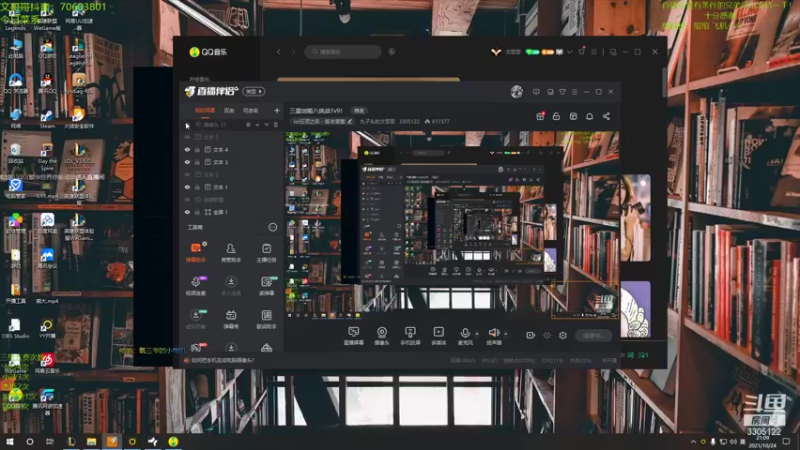The height and width of the screenshot is (450, 800).
Task: Click the share icon in 直播伴侣
Action: (606, 116)
